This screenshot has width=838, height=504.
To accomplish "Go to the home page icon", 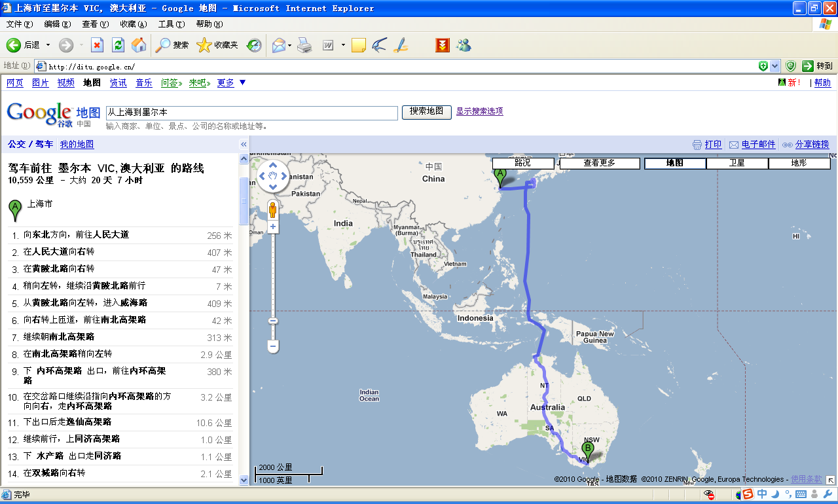I will pos(139,45).
